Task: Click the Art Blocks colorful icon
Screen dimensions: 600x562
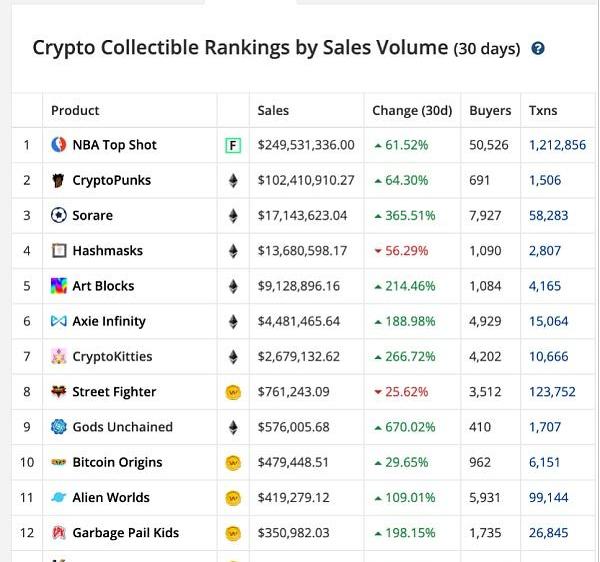Action: 58,286
